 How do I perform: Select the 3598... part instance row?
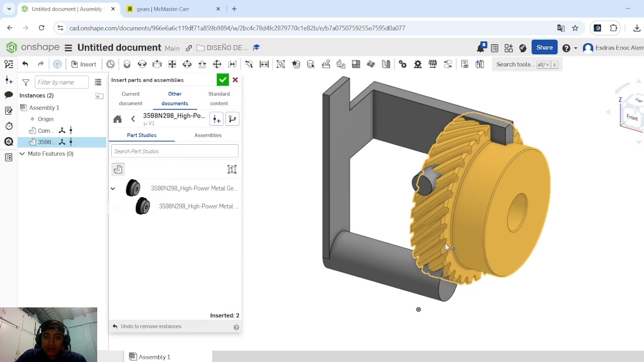pyautogui.click(x=62, y=142)
